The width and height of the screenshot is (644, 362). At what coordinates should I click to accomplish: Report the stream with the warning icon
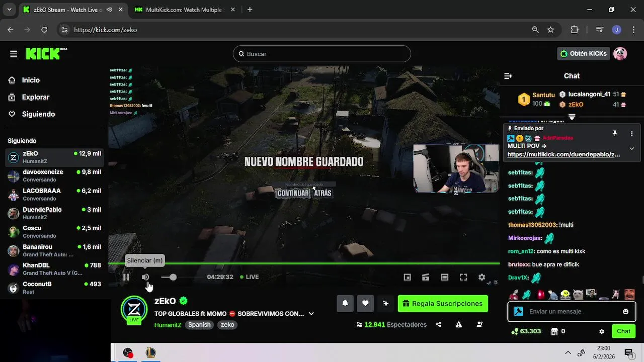(x=459, y=325)
